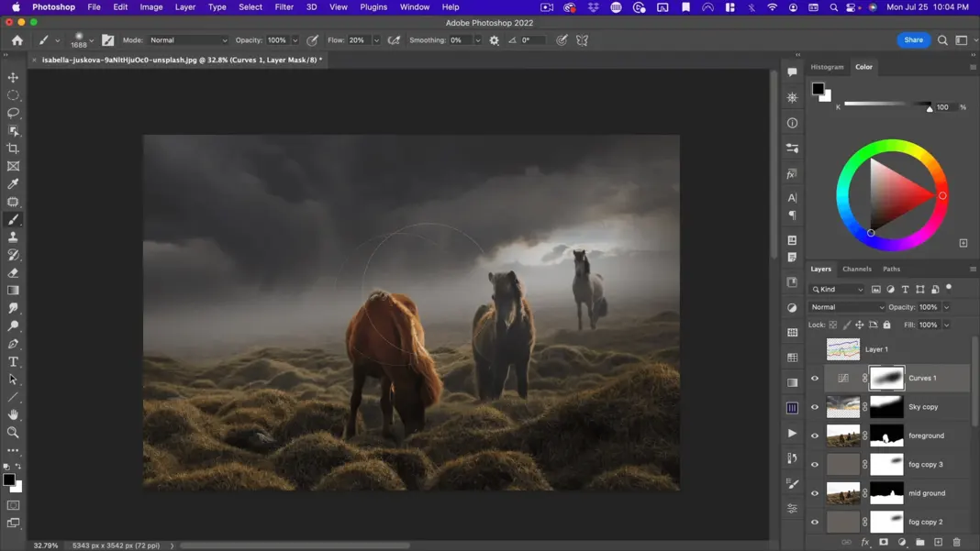Select the Eraser tool

pyautogui.click(x=13, y=273)
